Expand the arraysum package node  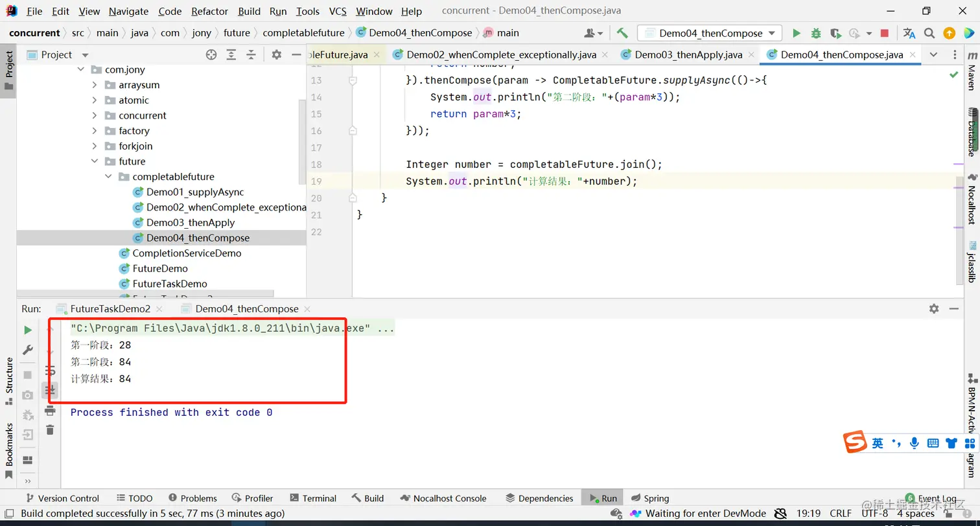(x=95, y=85)
